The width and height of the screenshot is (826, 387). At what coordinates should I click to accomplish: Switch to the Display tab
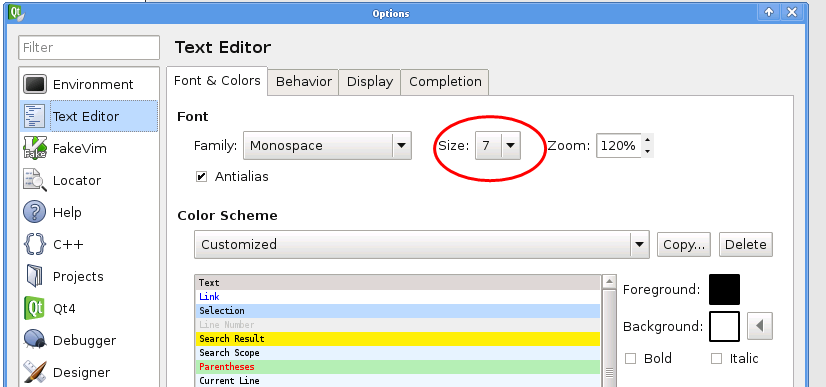click(x=370, y=82)
